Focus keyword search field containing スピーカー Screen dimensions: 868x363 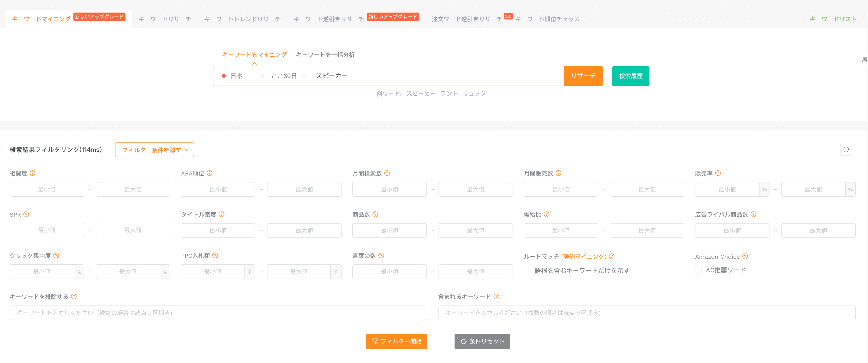[437, 76]
